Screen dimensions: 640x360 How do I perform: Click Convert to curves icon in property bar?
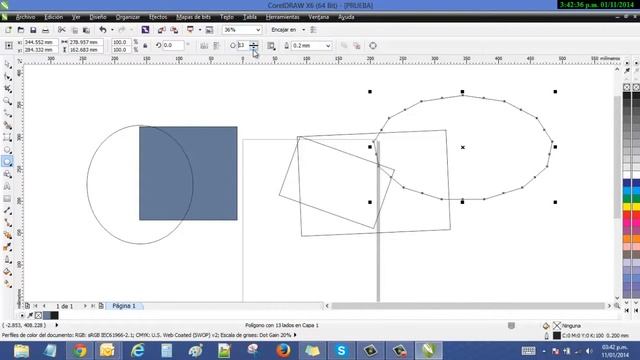click(x=373, y=46)
